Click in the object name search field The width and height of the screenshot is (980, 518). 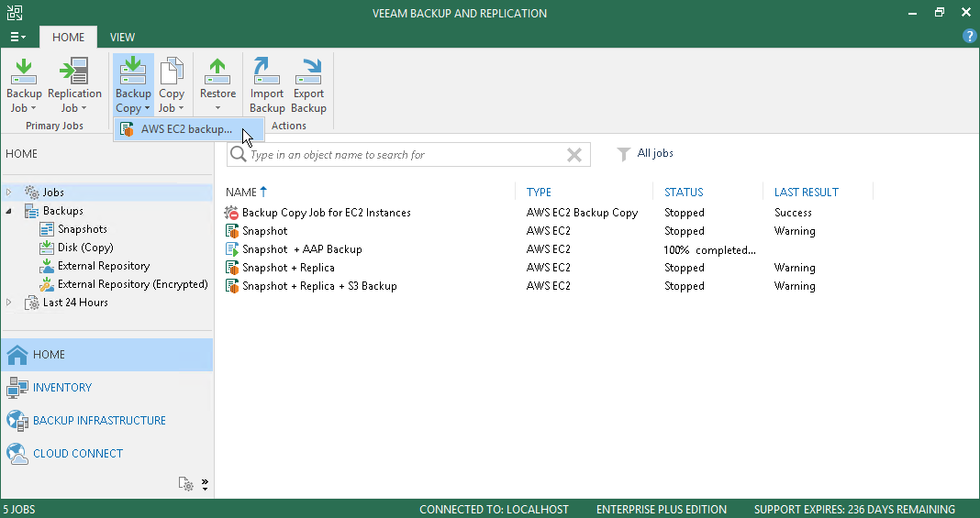click(406, 155)
